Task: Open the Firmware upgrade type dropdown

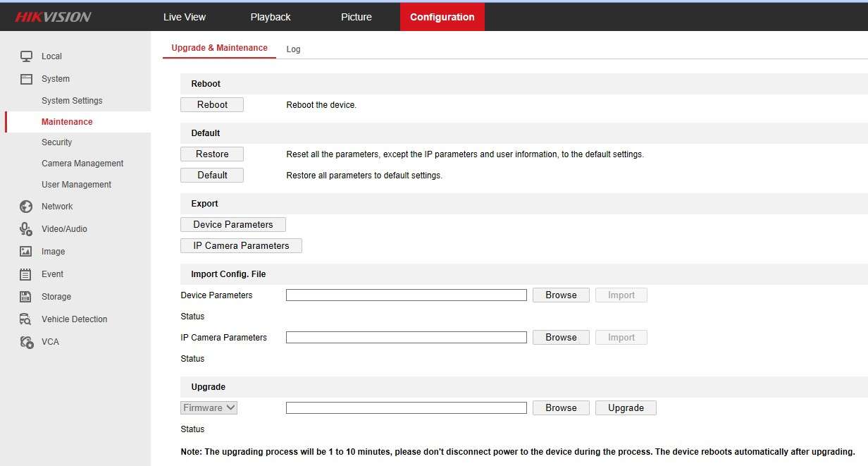Action: tap(209, 407)
